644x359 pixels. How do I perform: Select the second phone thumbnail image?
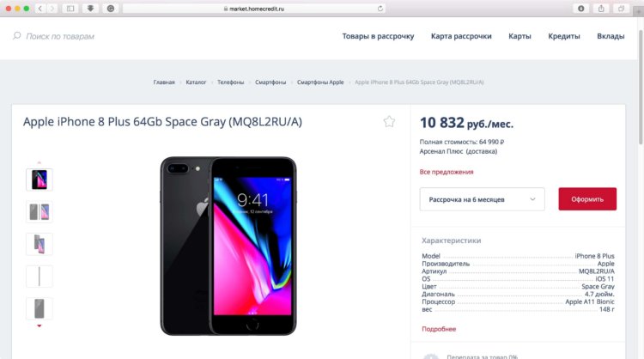(39, 212)
